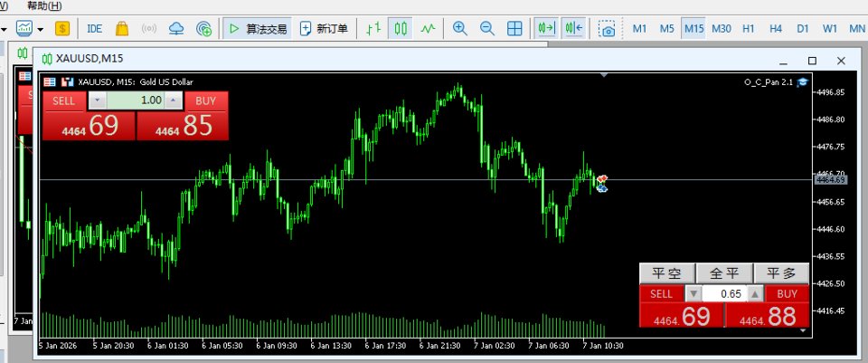This screenshot has height=363, width=868.
Task: Select the MN timeframe
Action: tap(856, 28)
